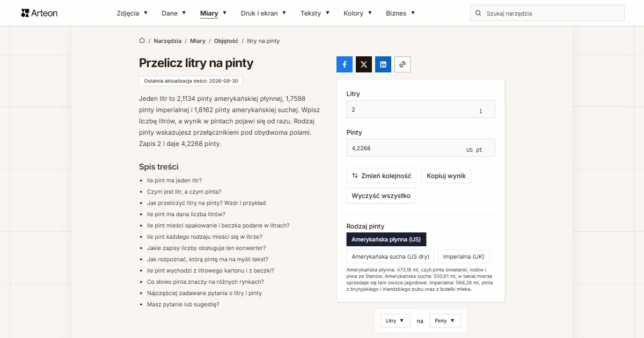This screenshot has height=338, width=644.
Task: Open the Pinty target unit dropdown
Action: click(x=445, y=321)
